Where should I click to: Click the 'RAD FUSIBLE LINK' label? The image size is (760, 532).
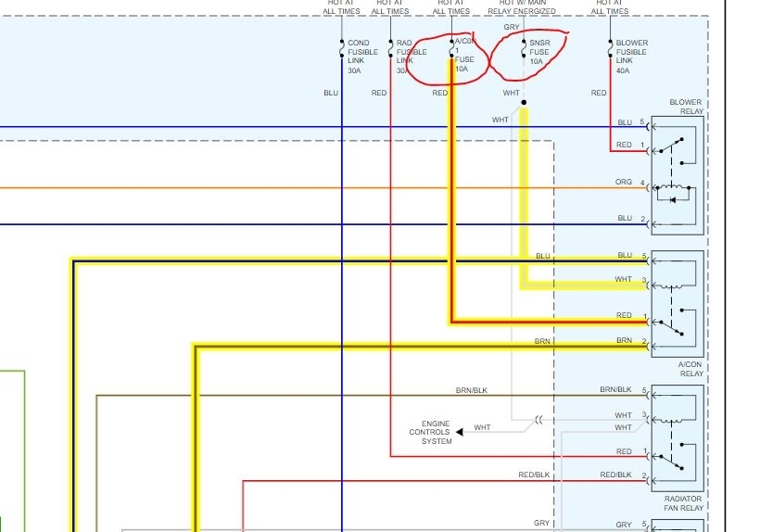(x=412, y=52)
